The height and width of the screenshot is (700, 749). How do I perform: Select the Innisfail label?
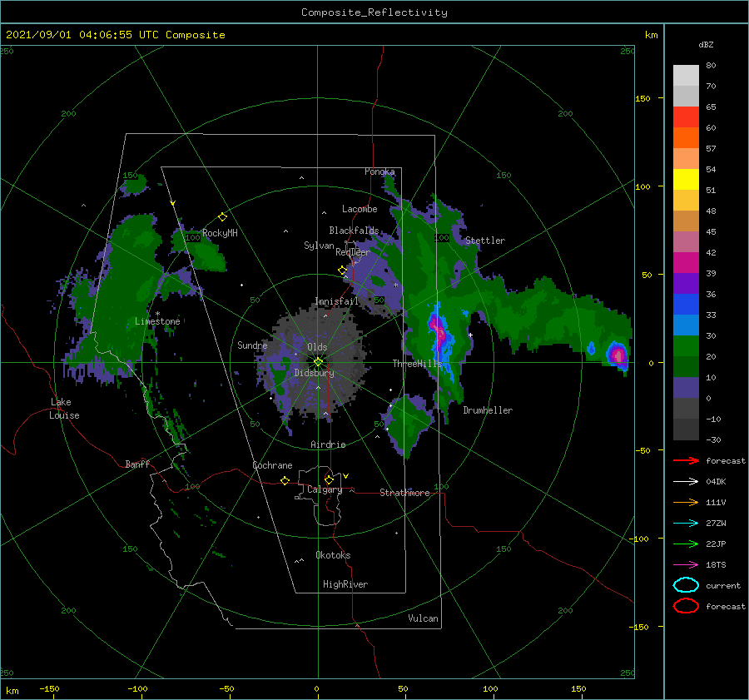(x=336, y=301)
